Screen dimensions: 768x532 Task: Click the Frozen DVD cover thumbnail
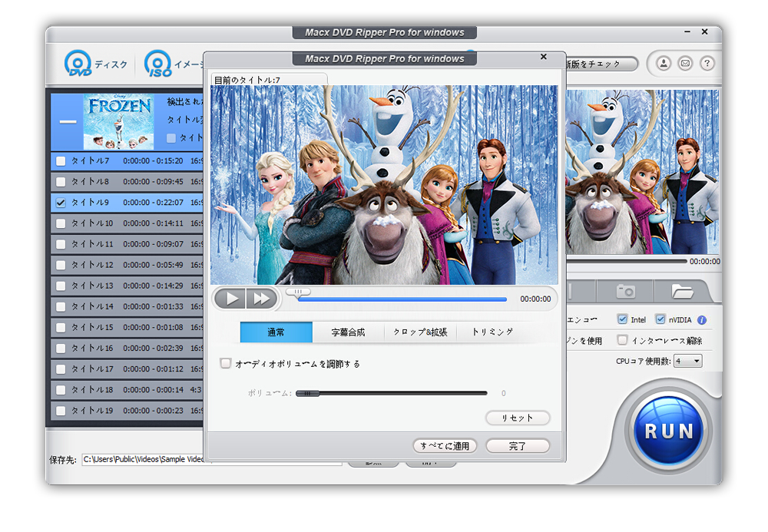pyautogui.click(x=118, y=122)
